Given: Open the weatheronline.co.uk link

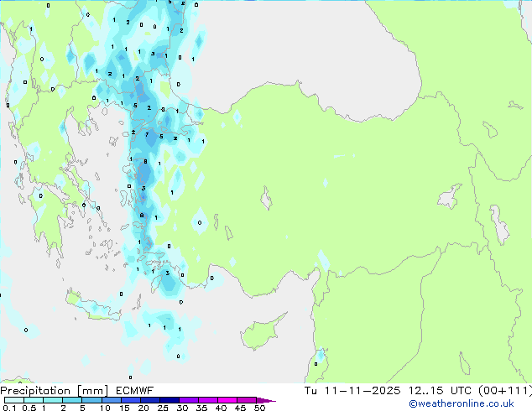Looking at the screenshot, I should coord(462,403).
